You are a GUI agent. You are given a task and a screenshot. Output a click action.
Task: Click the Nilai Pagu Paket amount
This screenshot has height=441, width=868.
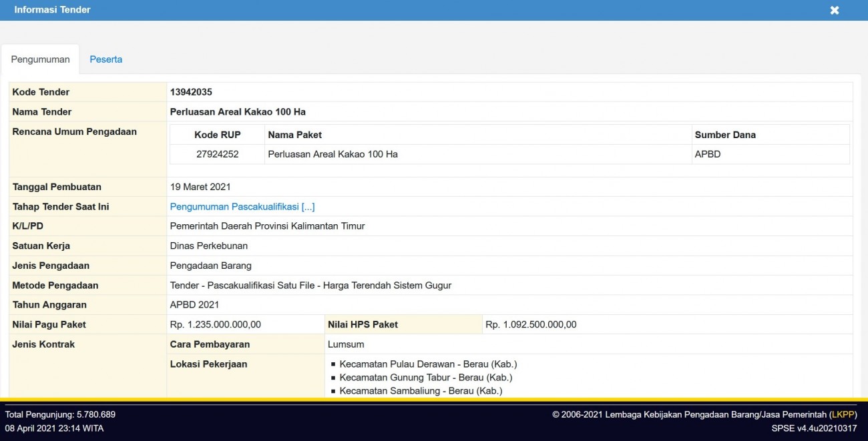coord(215,324)
